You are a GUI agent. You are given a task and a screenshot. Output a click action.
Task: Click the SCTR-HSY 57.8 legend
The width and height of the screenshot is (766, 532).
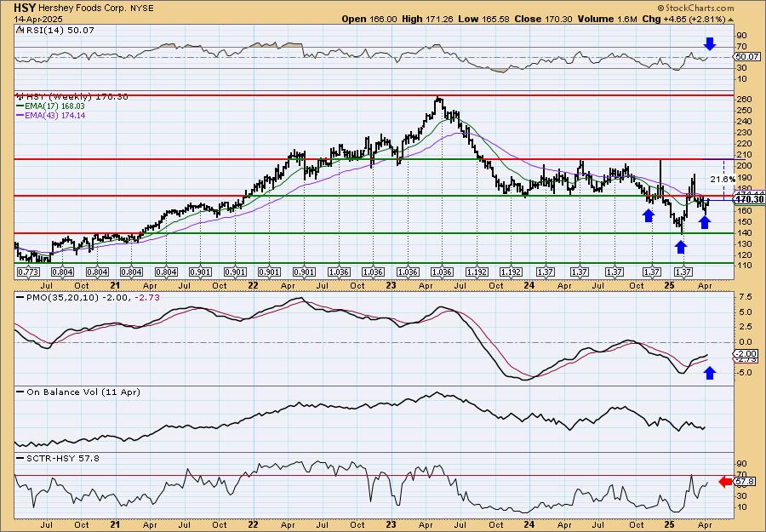click(58, 458)
